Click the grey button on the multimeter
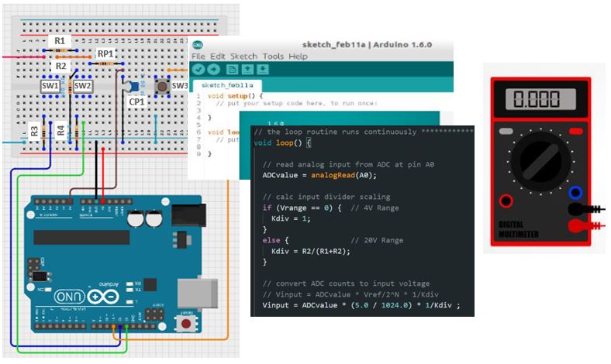This screenshot has height=364, width=611. coord(506,131)
